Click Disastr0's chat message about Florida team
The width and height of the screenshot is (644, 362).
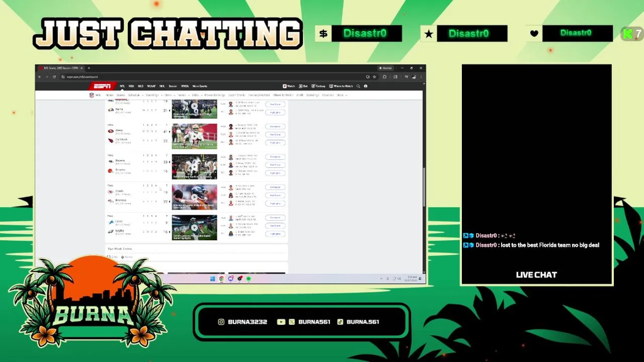(531, 245)
